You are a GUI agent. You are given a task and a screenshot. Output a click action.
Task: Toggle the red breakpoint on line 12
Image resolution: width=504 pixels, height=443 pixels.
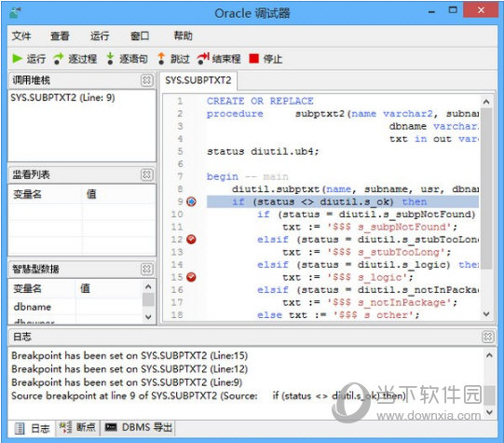click(191, 240)
